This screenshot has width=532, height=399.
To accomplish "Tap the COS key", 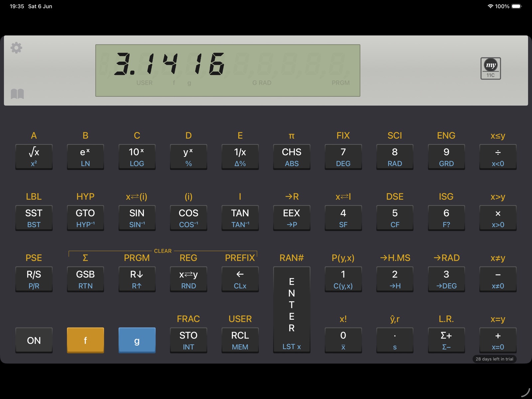I will [189, 218].
